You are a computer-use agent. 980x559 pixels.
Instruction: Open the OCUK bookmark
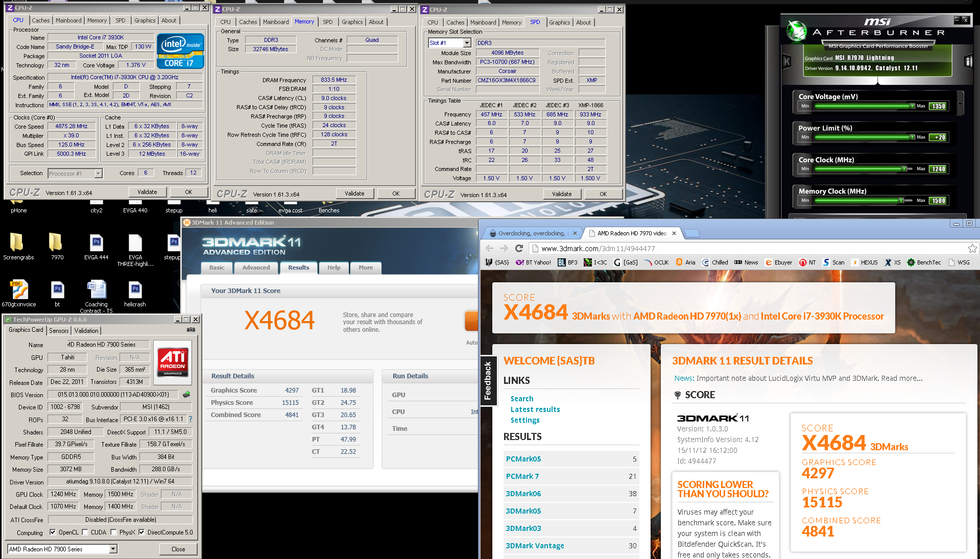[x=656, y=262]
